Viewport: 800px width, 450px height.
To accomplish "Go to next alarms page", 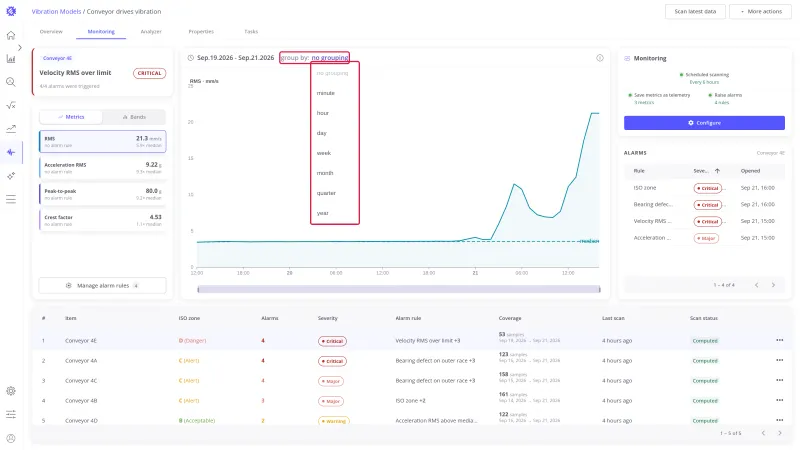I will [x=773, y=285].
